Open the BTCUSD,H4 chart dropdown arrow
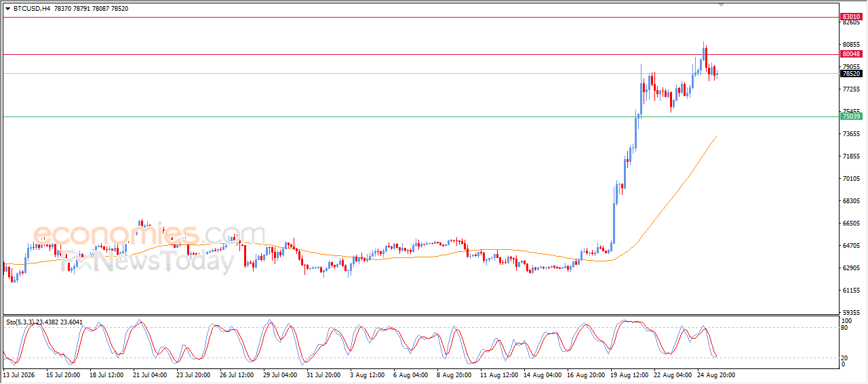The image size is (868, 384). pyautogui.click(x=7, y=9)
